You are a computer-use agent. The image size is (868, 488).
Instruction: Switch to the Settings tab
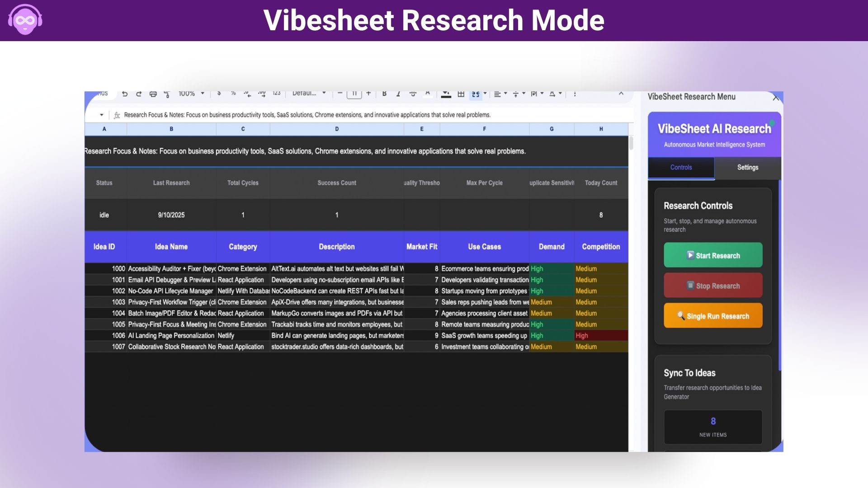coord(747,167)
